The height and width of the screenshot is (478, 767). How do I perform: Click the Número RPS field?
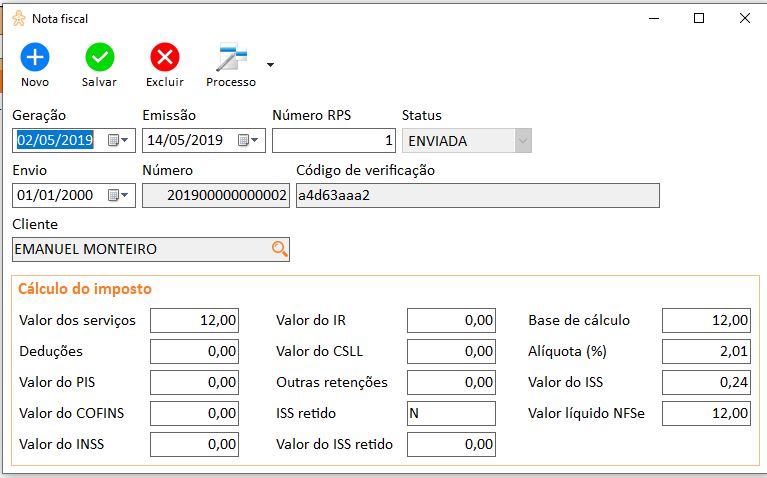pos(334,140)
